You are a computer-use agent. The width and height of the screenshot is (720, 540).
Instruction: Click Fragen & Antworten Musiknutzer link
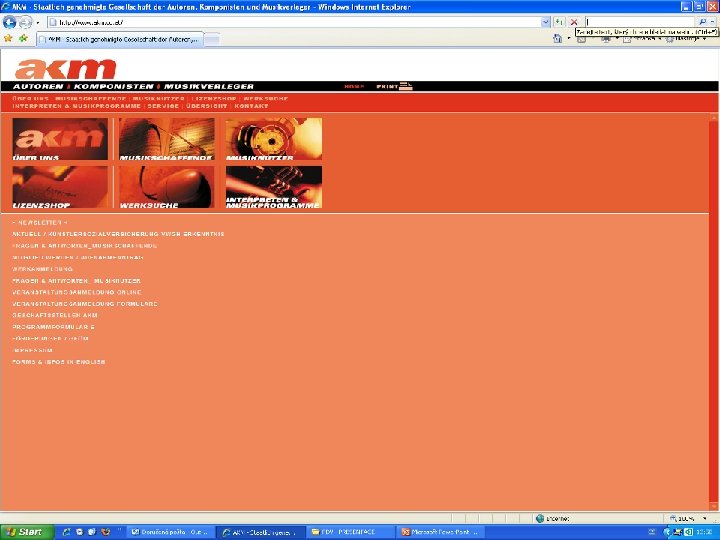pyautogui.click(x=76, y=281)
